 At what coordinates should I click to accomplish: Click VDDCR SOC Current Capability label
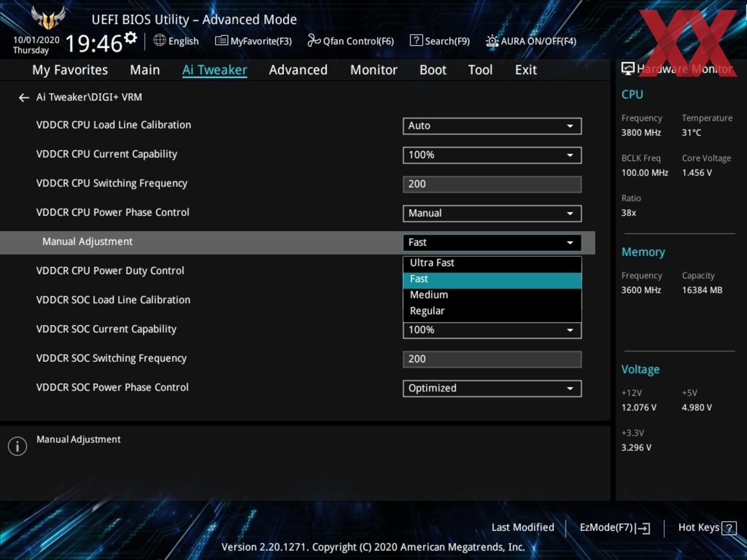coord(107,329)
